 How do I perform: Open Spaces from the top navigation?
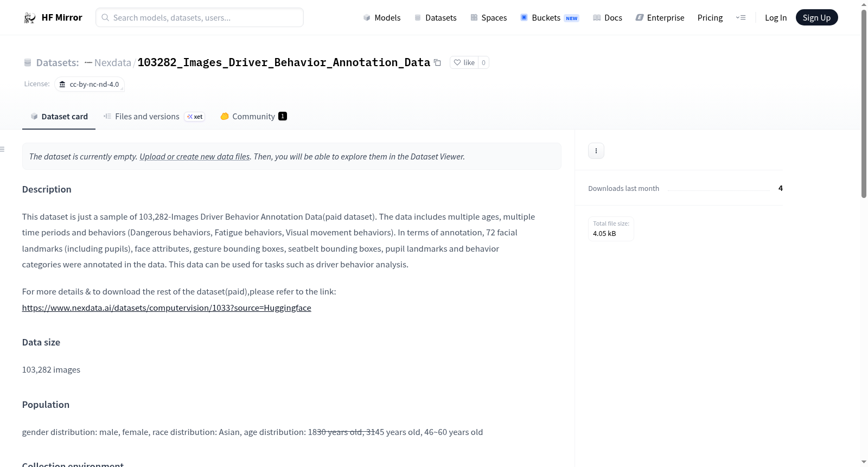tap(489, 17)
